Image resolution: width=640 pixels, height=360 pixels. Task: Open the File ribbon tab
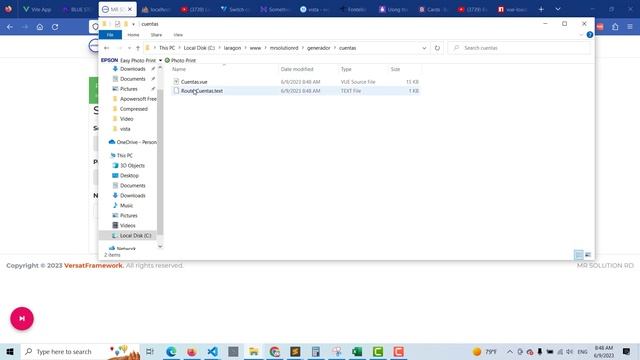pos(110,35)
